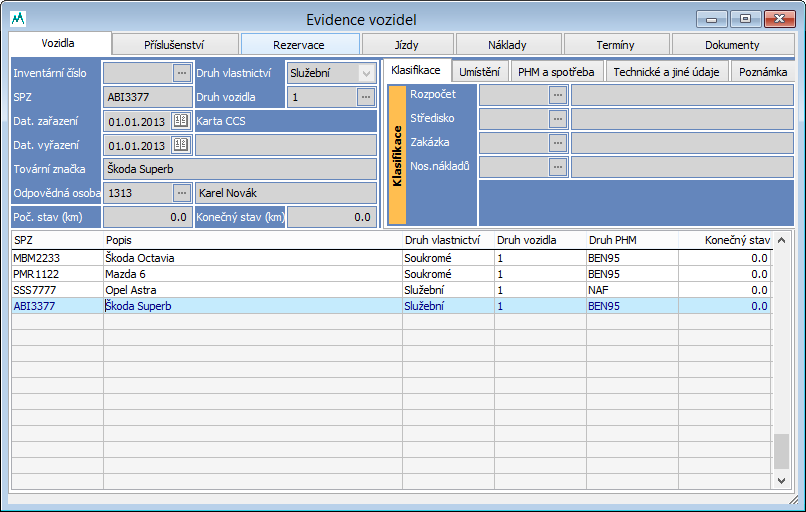
Task: Open the Umístění tab
Action: pos(479,72)
